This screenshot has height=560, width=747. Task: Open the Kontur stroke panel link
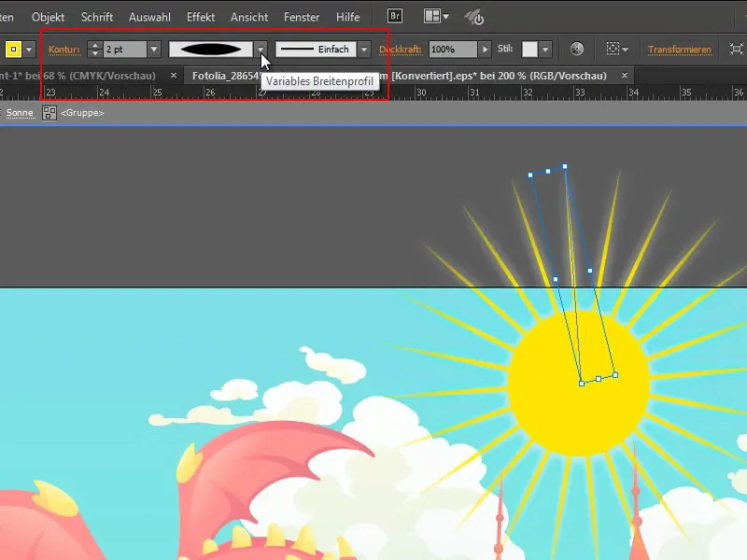coord(63,49)
